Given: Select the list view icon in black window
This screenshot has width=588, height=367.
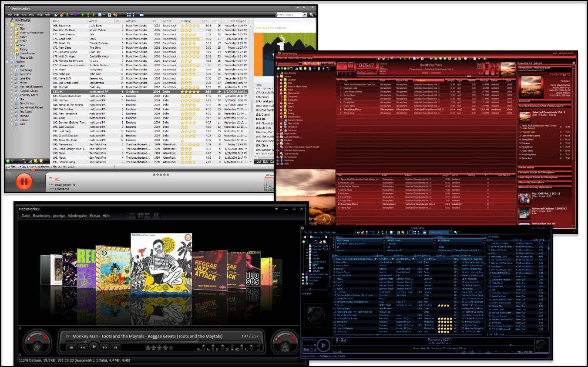Looking at the screenshot, I should point(133,216).
